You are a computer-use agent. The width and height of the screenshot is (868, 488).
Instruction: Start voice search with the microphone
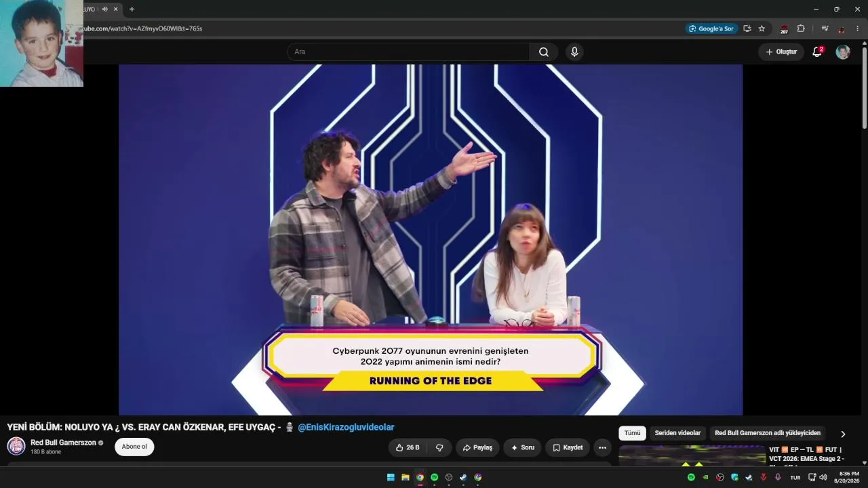[574, 52]
